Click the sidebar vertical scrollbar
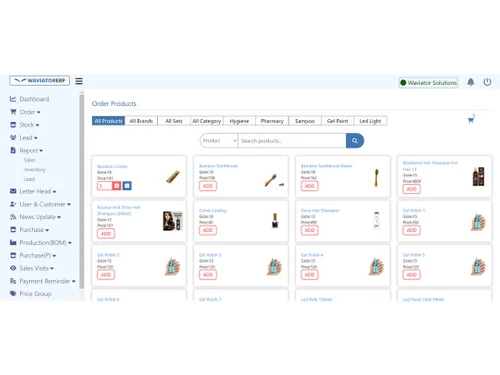Screen dimensions: 500x375 pyautogui.click(x=82, y=192)
